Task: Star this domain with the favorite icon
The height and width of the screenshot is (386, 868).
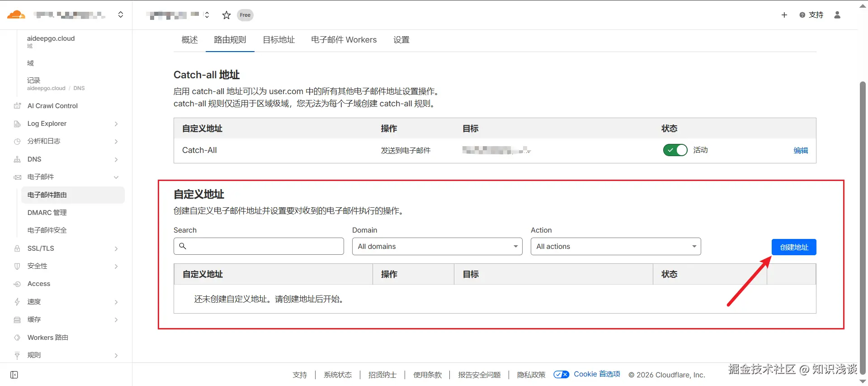Action: tap(226, 15)
